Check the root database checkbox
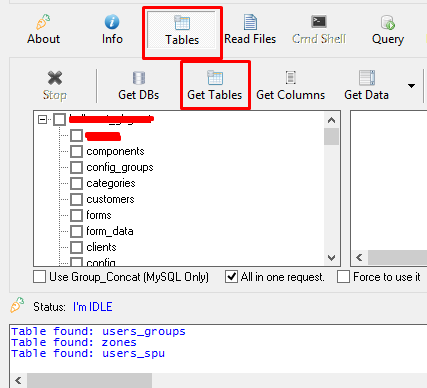Image resolution: width=427 pixels, height=388 pixels. click(60, 119)
